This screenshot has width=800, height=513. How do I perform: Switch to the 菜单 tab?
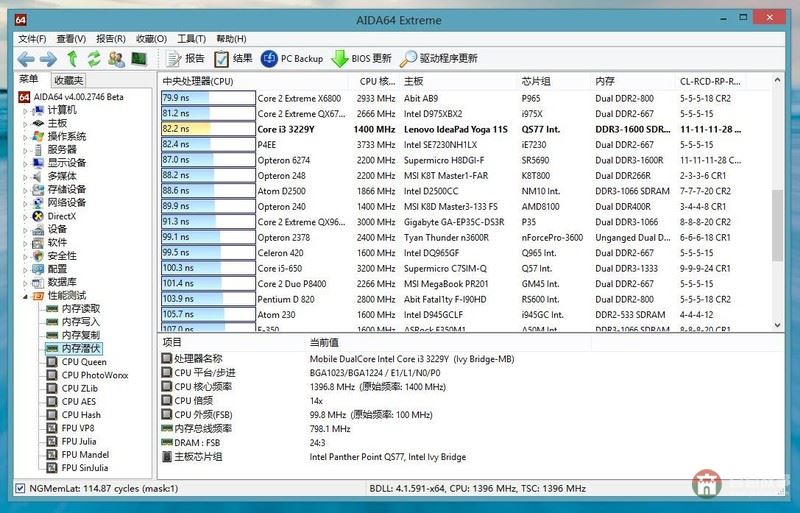[29, 79]
